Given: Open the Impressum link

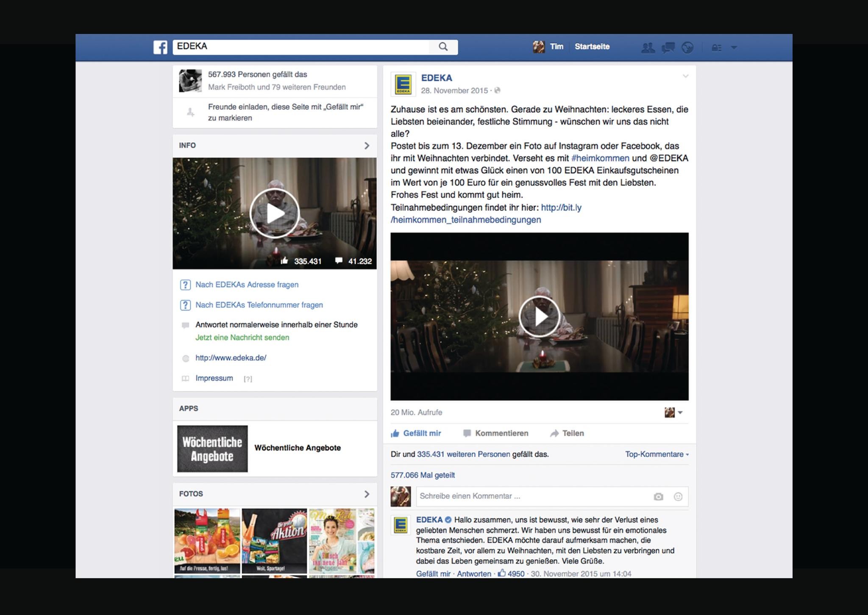Looking at the screenshot, I should 214,378.
